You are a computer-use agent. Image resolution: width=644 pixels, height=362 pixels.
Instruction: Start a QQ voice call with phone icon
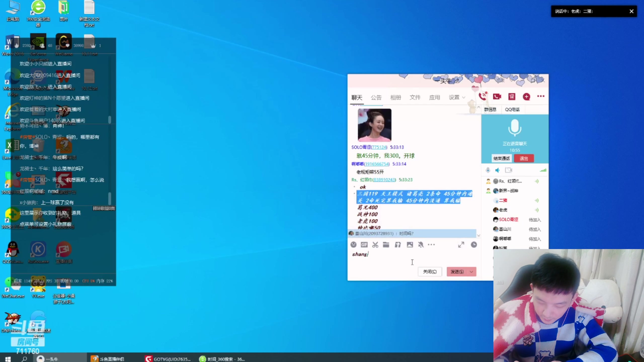tap(482, 96)
